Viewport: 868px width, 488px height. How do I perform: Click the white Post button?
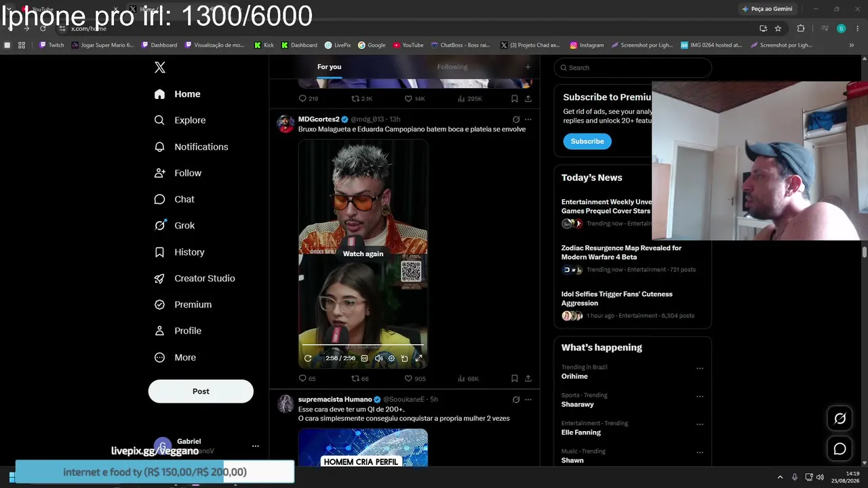click(x=201, y=392)
